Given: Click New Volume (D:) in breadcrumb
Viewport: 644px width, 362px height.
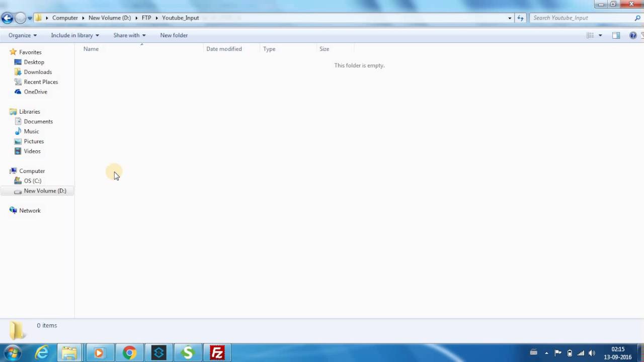Looking at the screenshot, I should click(x=110, y=18).
